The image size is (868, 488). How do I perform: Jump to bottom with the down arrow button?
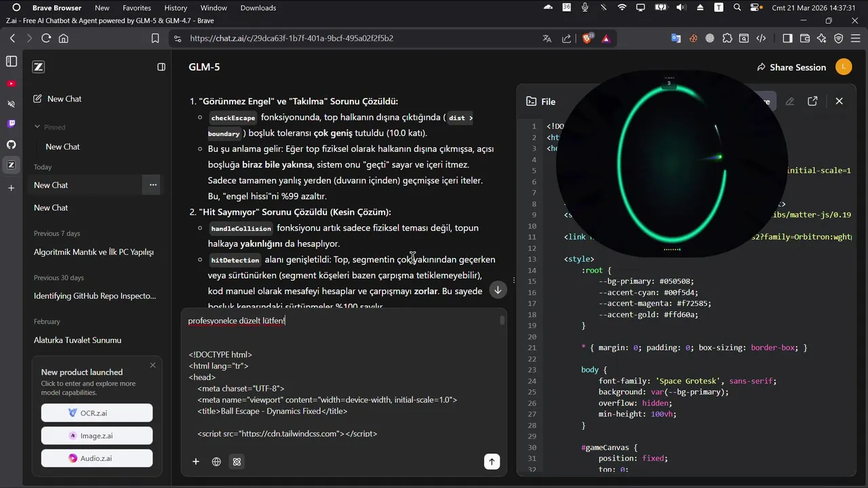(x=498, y=290)
